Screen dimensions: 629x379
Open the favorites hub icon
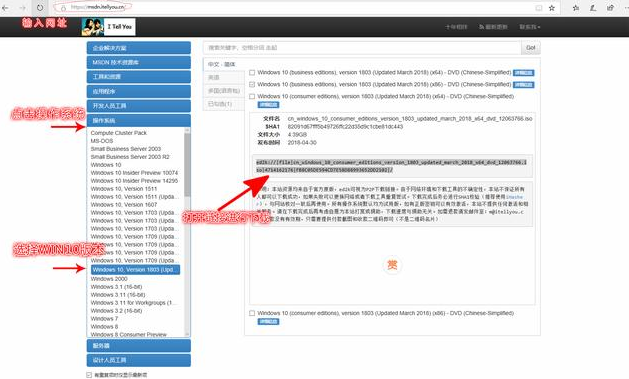tap(576, 8)
